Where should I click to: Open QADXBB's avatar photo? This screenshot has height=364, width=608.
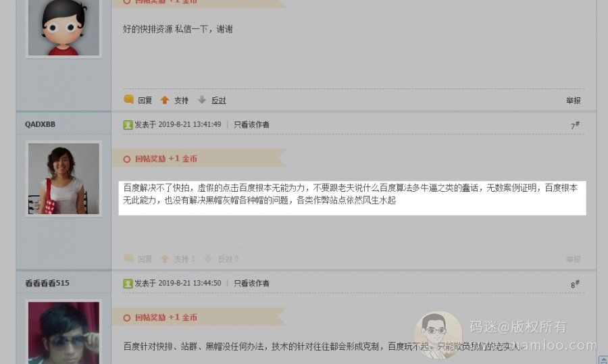tap(64, 179)
